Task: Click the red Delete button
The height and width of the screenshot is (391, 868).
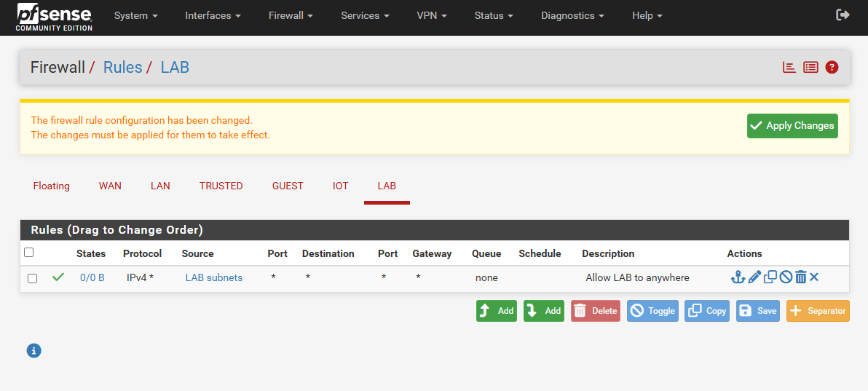Action: pos(596,311)
